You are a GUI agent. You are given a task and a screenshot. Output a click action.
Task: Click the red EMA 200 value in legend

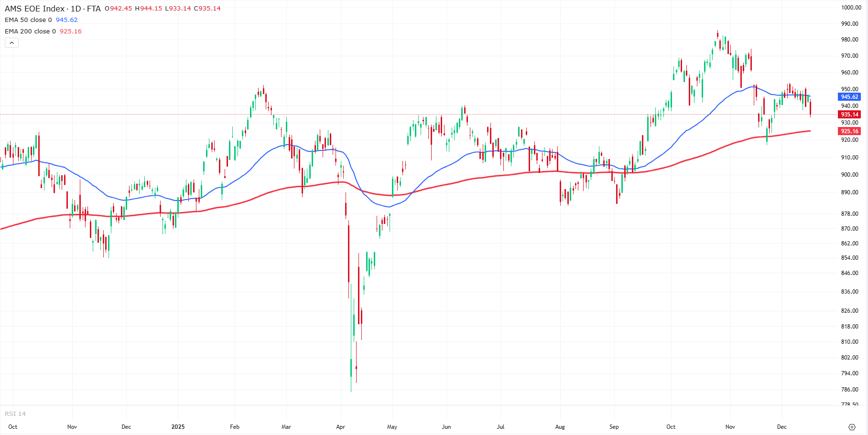[71, 32]
